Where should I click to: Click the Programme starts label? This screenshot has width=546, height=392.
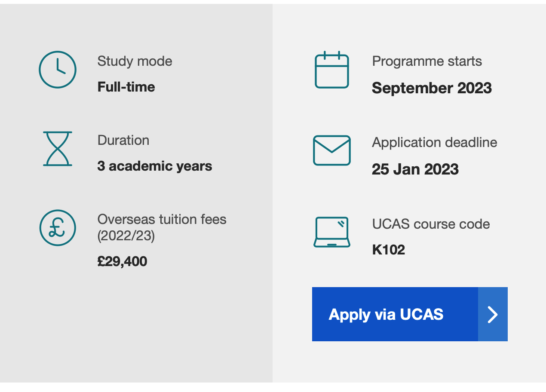point(427,61)
